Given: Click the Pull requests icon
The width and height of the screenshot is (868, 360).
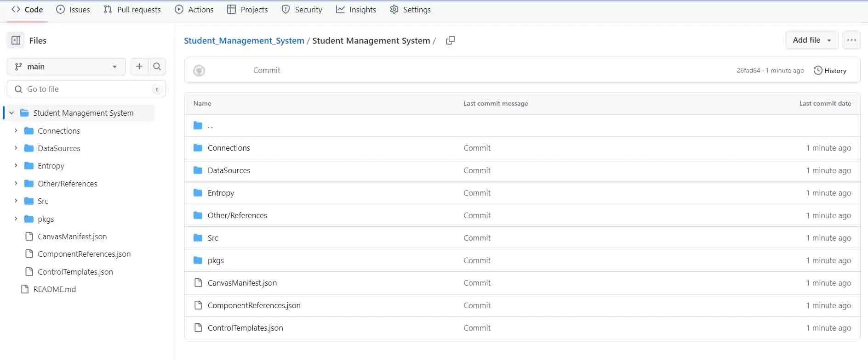Looking at the screenshot, I should [108, 10].
